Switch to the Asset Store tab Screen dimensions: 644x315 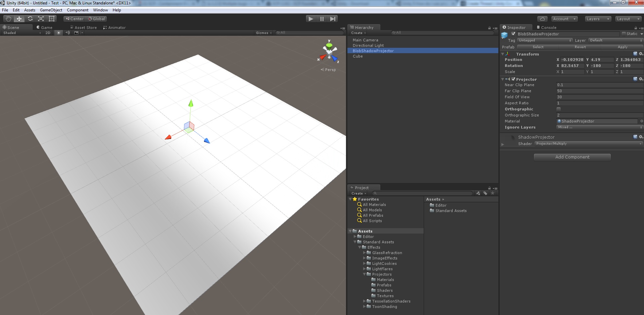pyautogui.click(x=83, y=28)
